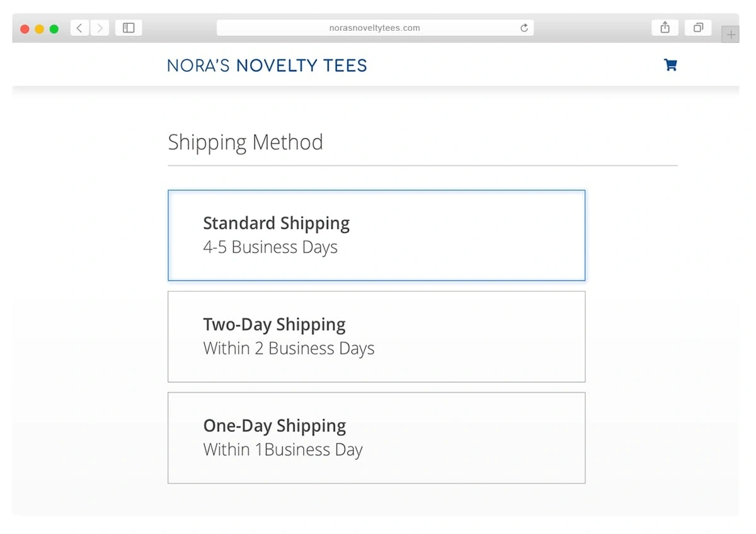Click the "4-5 Business Days" text
This screenshot has height=534, width=756.
(270, 247)
